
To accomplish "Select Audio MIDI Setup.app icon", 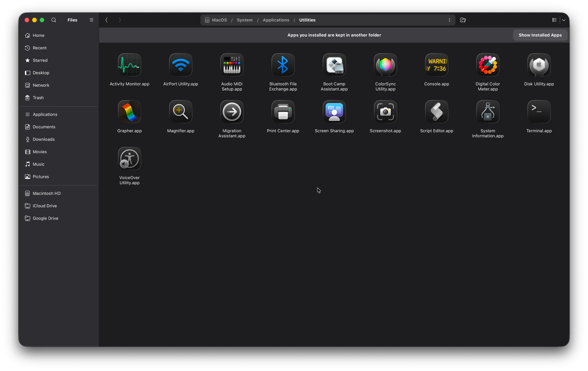I will pos(232,65).
